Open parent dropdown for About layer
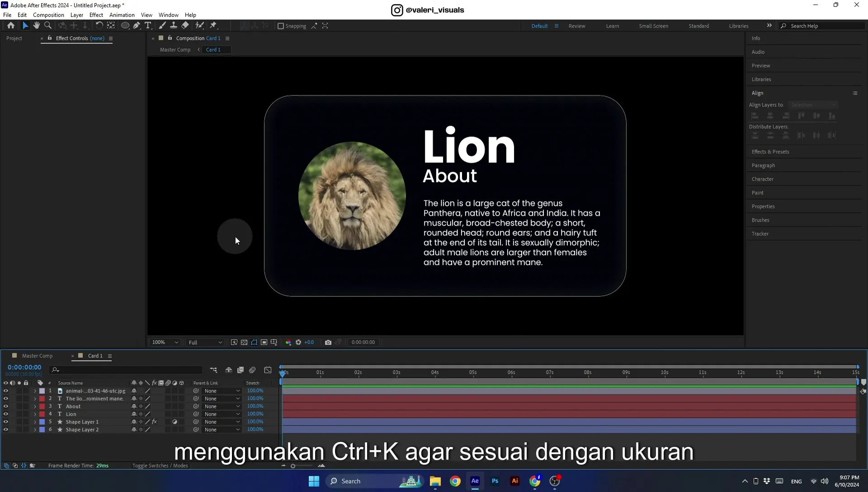 [x=222, y=407]
